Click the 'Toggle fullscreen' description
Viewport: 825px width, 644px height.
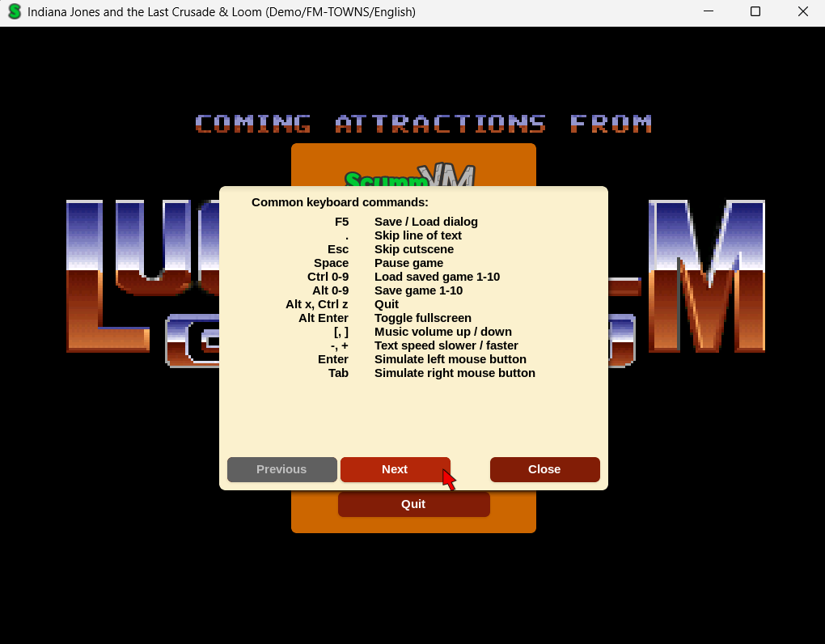pos(423,318)
